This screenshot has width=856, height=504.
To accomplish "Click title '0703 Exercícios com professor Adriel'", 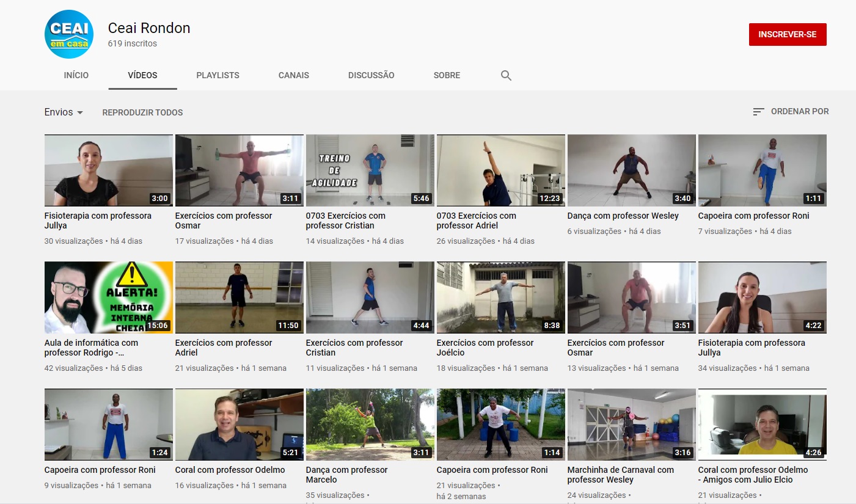I will pyautogui.click(x=477, y=221).
